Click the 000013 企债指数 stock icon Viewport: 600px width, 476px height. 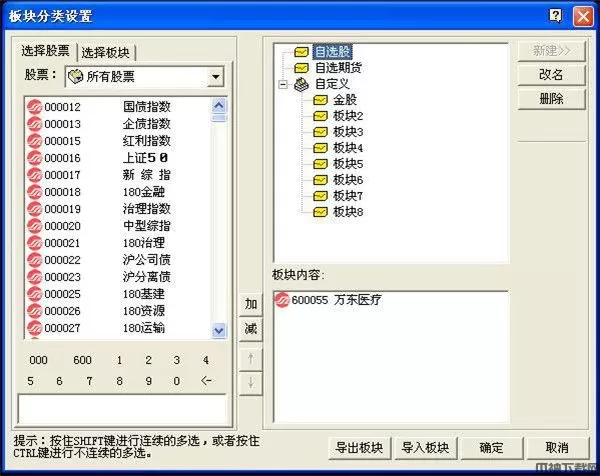pyautogui.click(x=34, y=124)
